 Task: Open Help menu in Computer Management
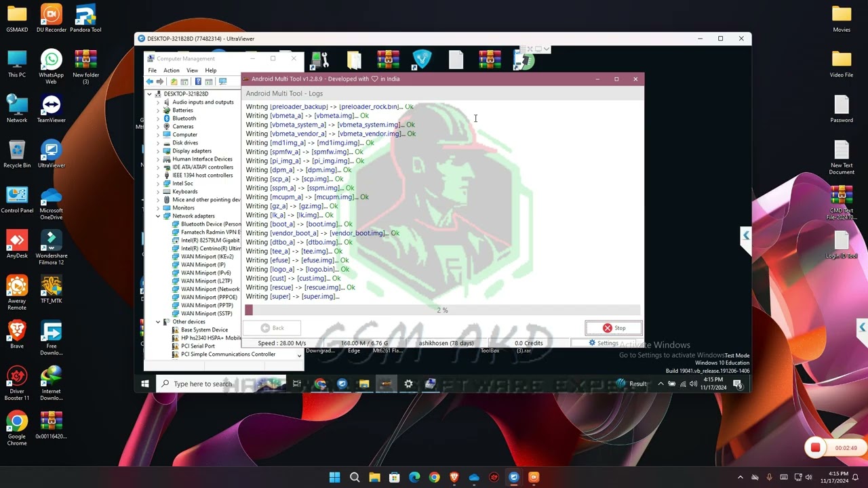211,70
